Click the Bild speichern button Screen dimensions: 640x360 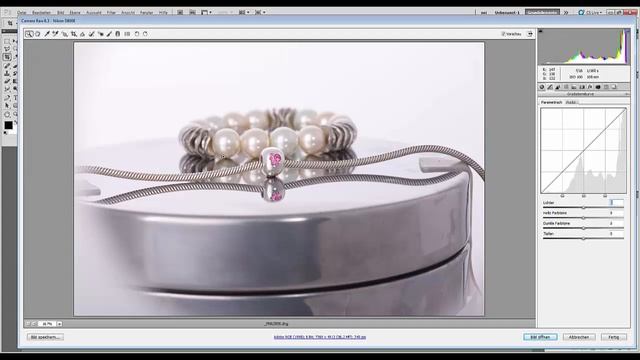pos(45,337)
